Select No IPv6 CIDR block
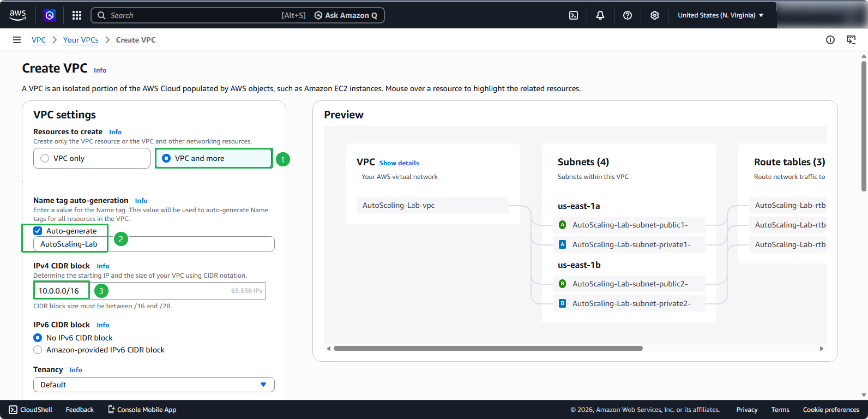 (38, 338)
